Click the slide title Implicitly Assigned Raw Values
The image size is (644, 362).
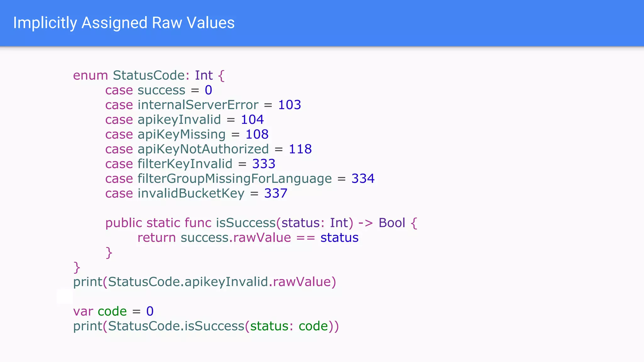pyautogui.click(x=124, y=23)
